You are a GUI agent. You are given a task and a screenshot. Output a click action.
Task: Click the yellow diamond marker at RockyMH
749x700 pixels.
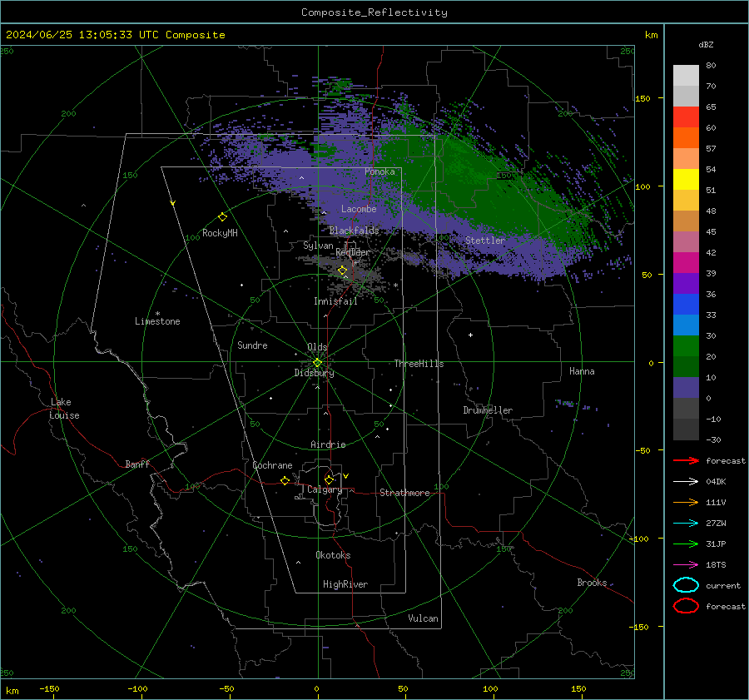[x=222, y=217]
